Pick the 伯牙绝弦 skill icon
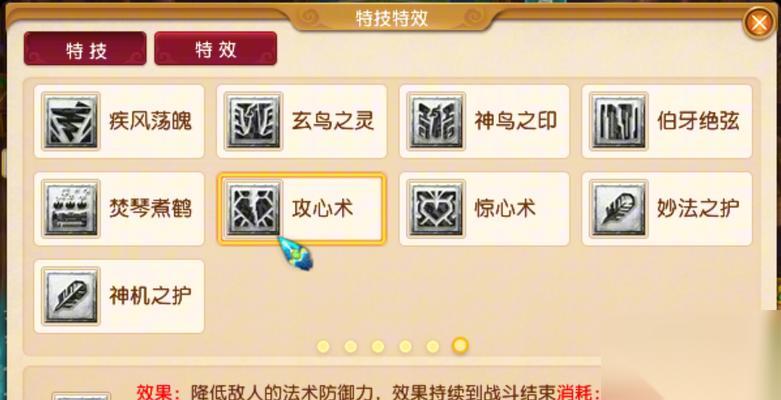This screenshot has height=400, width=781. point(619,121)
